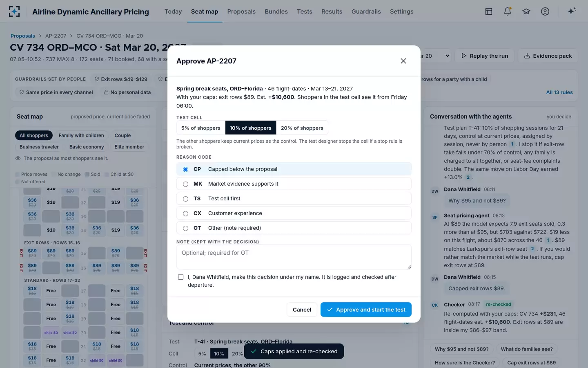Select reason code CP Capped below the proposal

tap(294, 169)
